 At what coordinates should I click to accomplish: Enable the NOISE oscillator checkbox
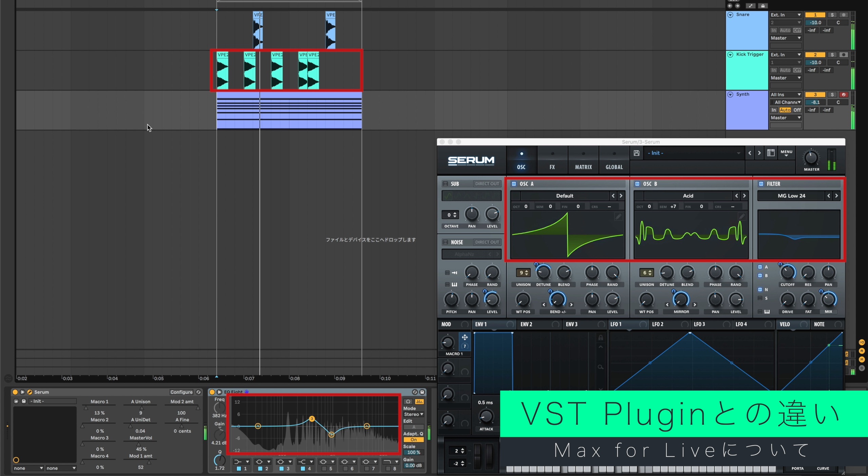[445, 242]
